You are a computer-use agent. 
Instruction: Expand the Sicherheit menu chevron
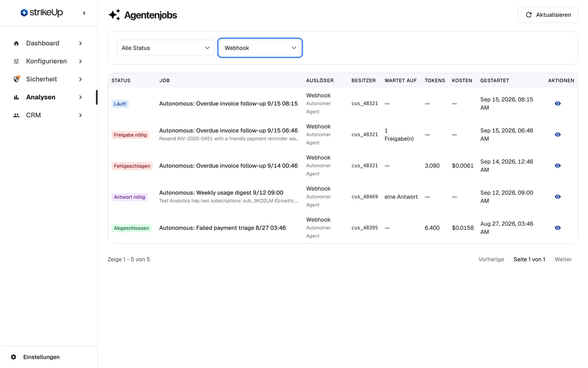tap(80, 79)
